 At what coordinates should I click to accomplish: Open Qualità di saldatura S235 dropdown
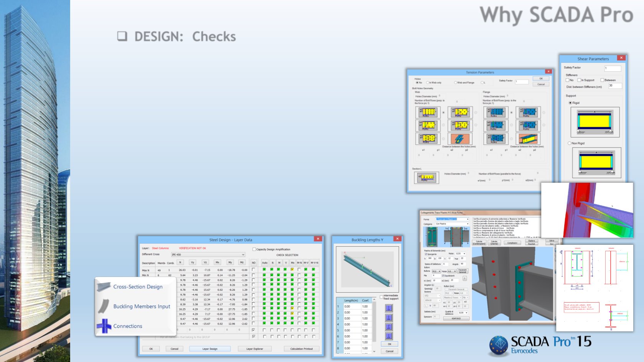tap(463, 313)
